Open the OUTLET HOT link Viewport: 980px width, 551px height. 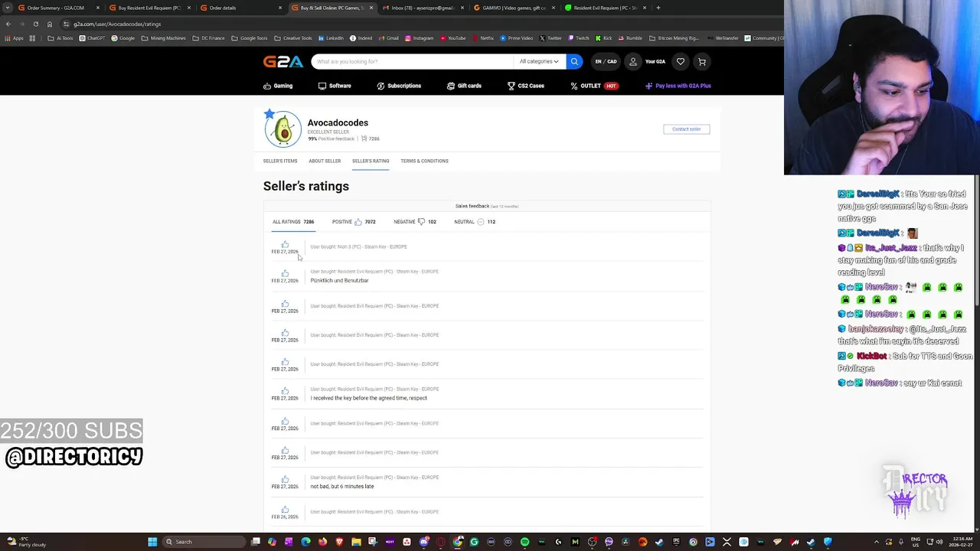pos(593,86)
